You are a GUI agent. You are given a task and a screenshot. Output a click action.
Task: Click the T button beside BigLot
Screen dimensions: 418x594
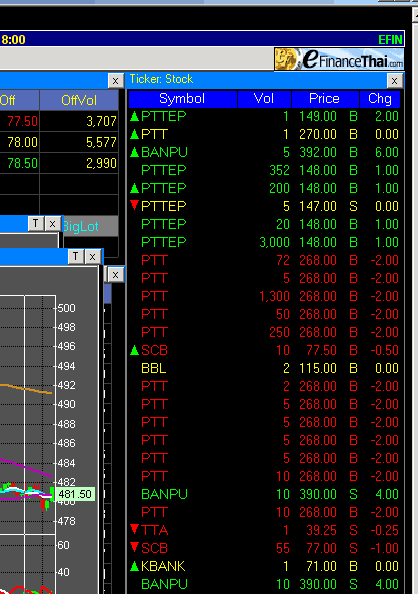35,224
